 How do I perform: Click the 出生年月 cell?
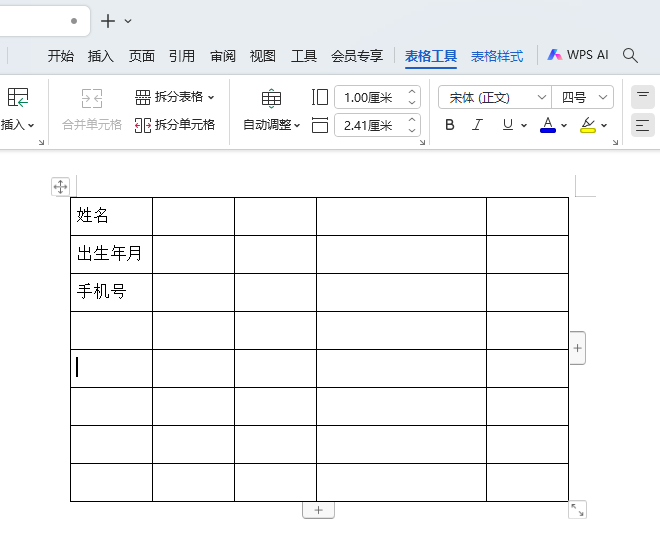pyautogui.click(x=112, y=254)
